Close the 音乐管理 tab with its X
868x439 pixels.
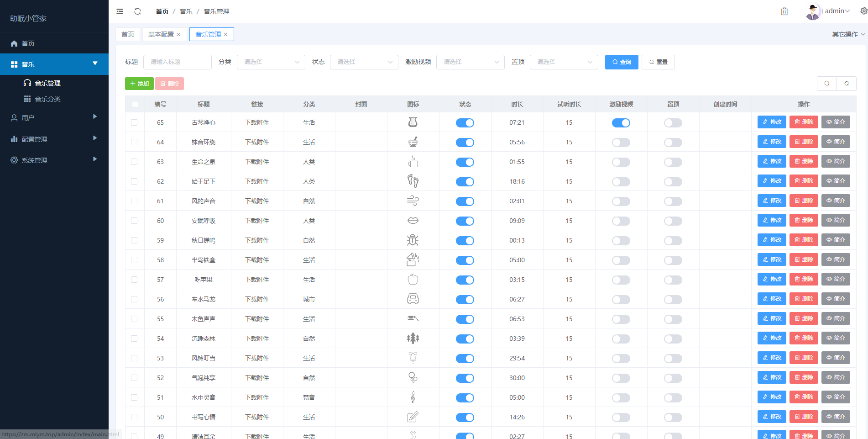point(226,35)
